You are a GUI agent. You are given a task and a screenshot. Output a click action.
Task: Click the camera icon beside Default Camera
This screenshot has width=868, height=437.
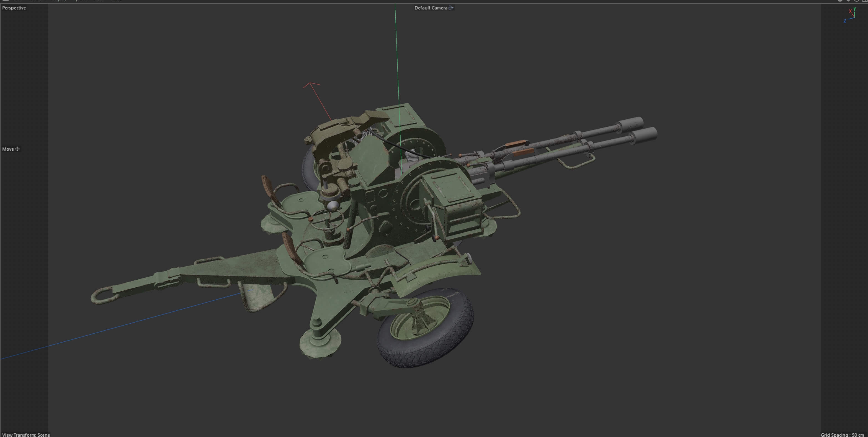pyautogui.click(x=451, y=8)
